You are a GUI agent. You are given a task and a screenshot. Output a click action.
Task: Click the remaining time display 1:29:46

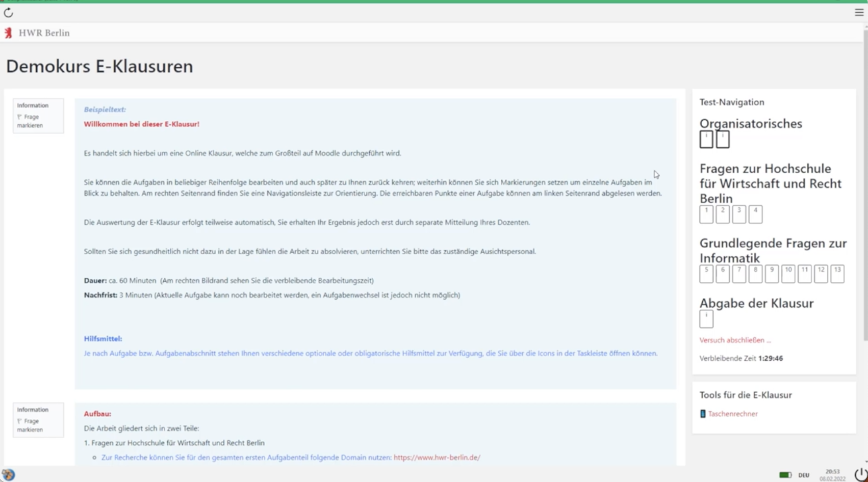(x=771, y=358)
